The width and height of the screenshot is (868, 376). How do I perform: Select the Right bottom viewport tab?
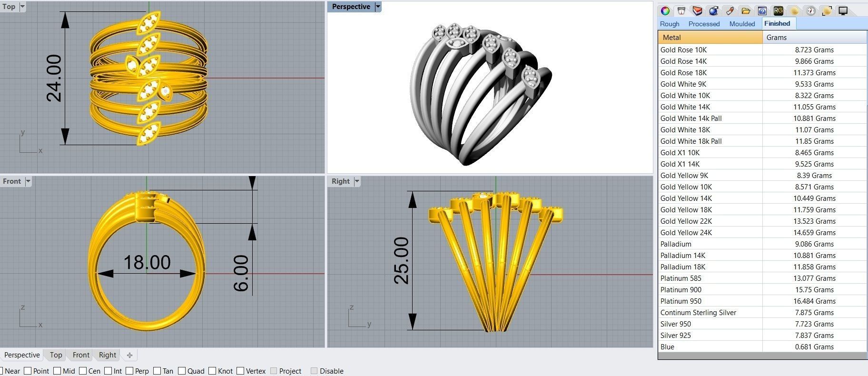(x=108, y=355)
